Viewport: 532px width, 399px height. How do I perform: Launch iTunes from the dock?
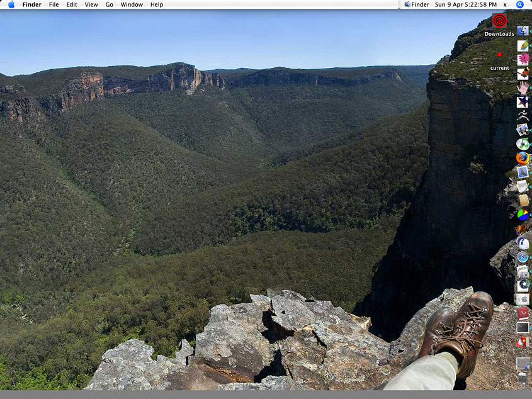point(523,144)
